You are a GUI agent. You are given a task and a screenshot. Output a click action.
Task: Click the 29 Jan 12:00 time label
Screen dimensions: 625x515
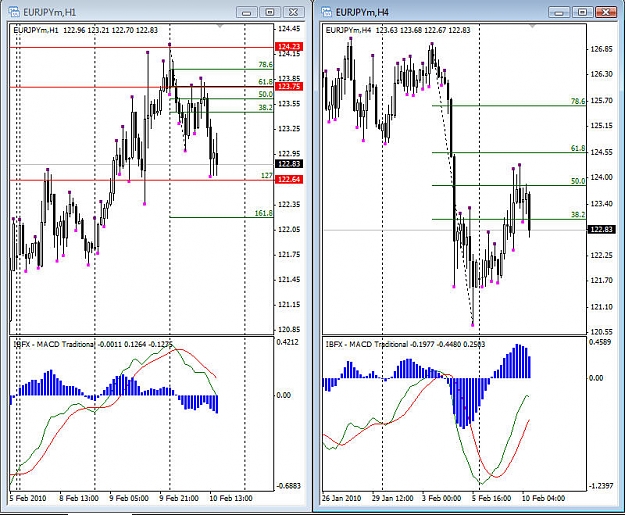pyautogui.click(x=392, y=498)
